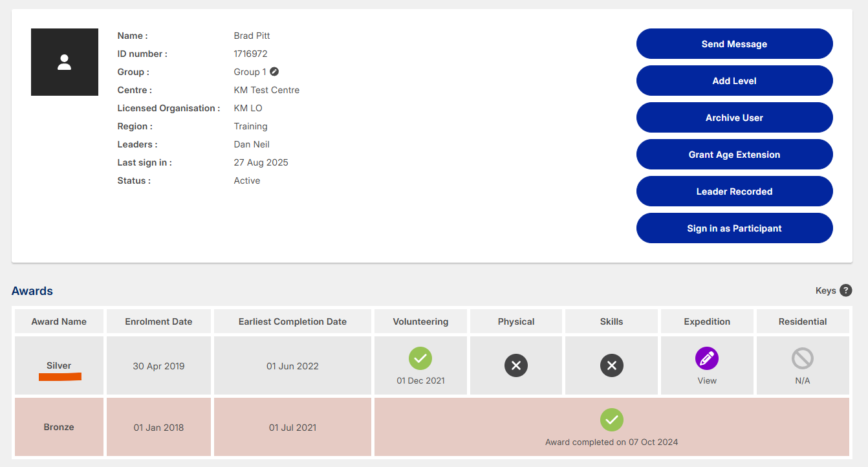The width and height of the screenshot is (868, 467).
Task: Click the Enrolment Date column header
Action: (158, 321)
